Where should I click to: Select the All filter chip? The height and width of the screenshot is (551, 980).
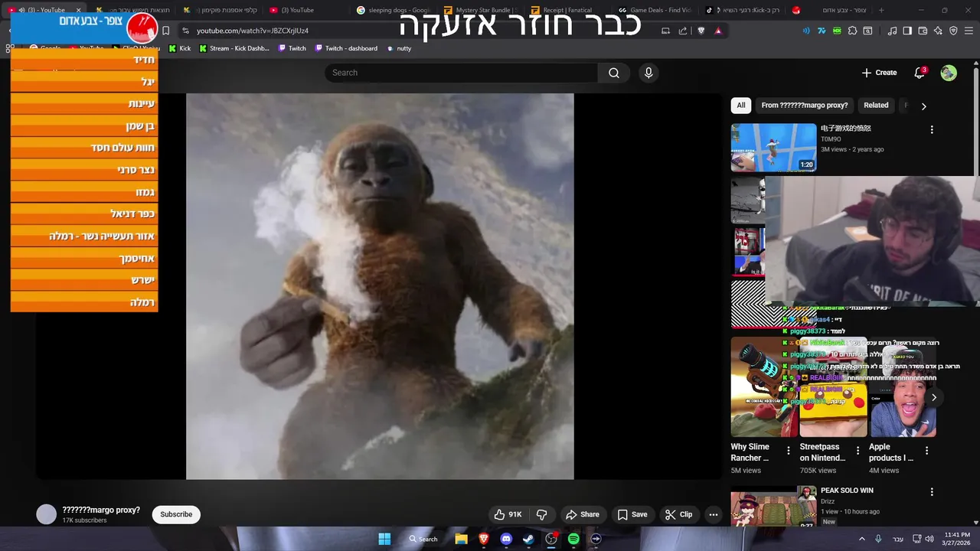click(740, 106)
